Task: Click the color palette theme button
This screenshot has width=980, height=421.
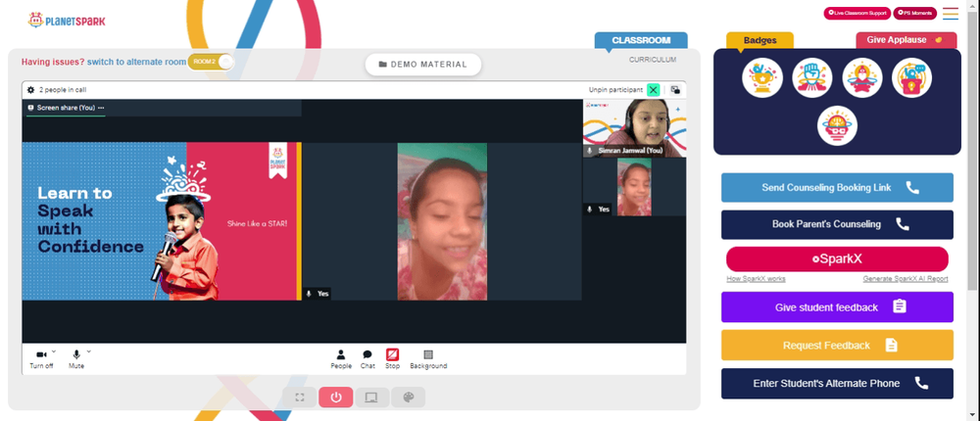Action: pyautogui.click(x=408, y=398)
